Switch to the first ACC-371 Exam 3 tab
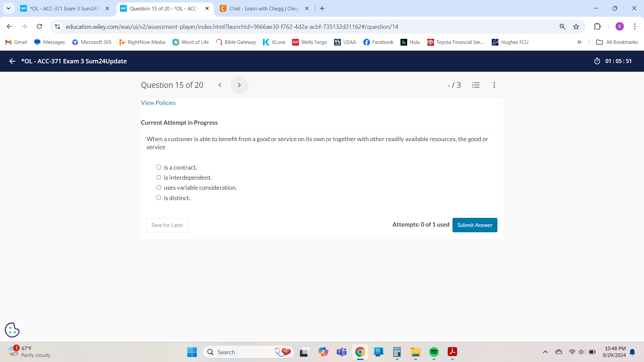The width and height of the screenshot is (644, 362). (64, 8)
